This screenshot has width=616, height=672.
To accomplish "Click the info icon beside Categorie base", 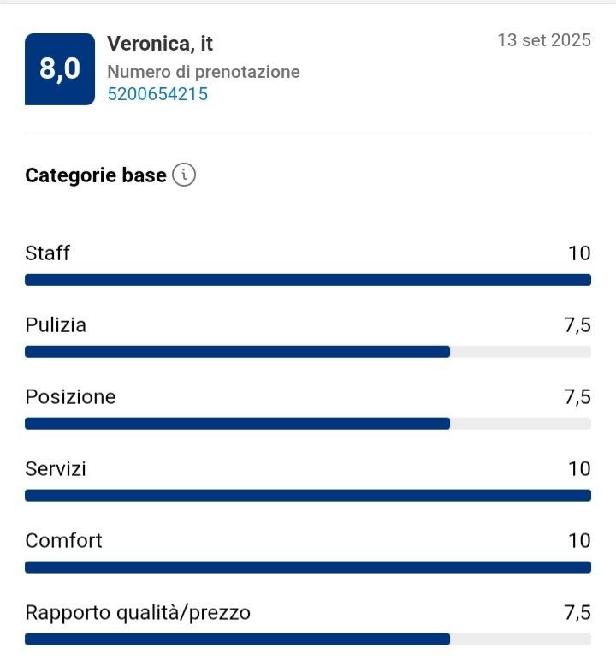I will click(x=184, y=175).
